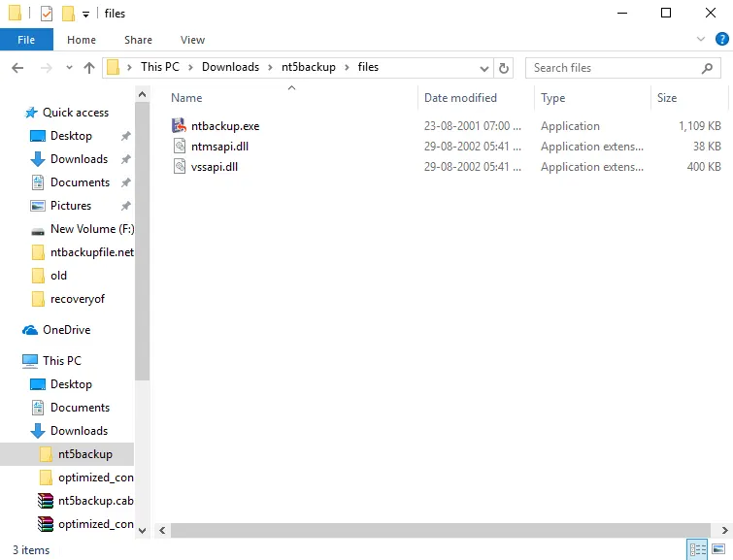
Task: Select nt5backup.cab archive in tree
Action: pyautogui.click(x=95, y=501)
